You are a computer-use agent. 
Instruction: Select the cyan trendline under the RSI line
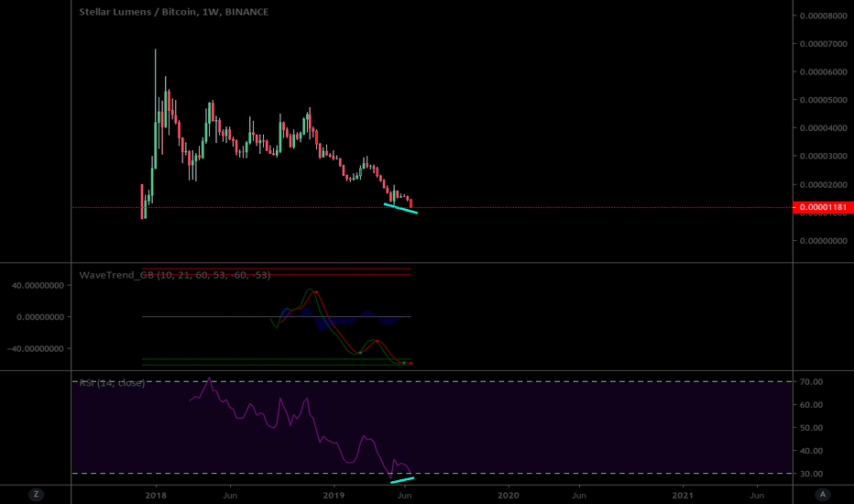[402, 480]
